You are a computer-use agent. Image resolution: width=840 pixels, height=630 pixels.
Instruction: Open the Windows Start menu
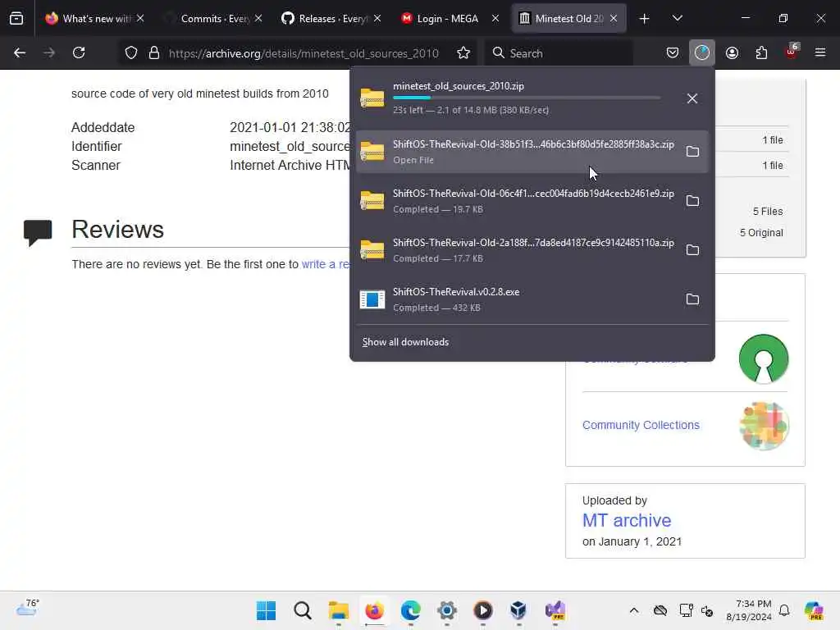267,610
